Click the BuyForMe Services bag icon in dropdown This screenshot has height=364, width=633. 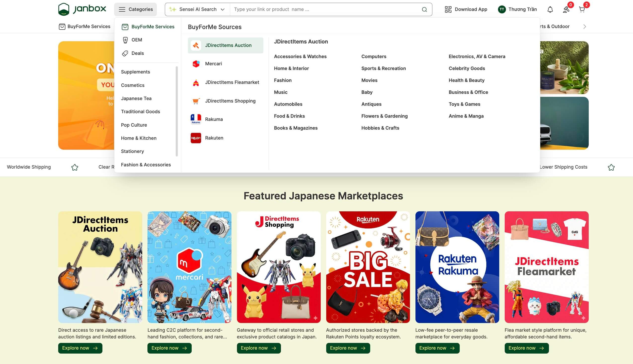[x=125, y=27]
